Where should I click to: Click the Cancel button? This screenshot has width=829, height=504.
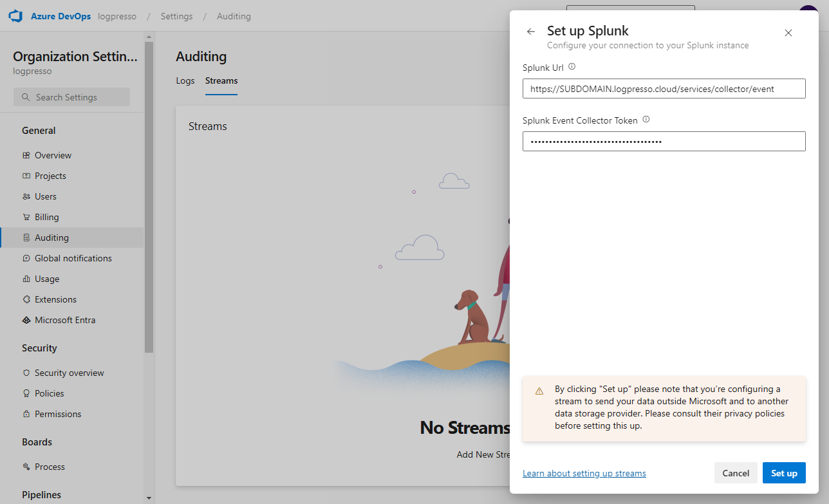tap(736, 473)
